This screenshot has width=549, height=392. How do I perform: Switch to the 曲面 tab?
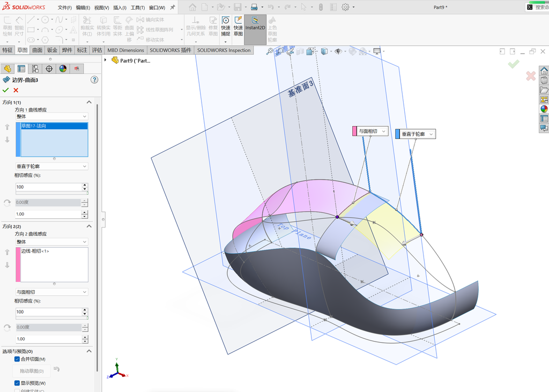pos(37,50)
